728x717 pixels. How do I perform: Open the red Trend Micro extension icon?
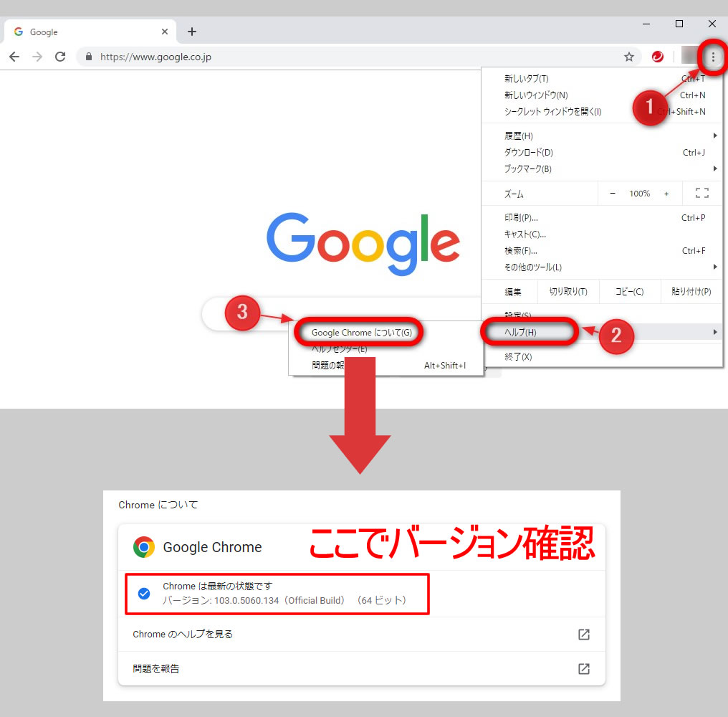point(658,57)
